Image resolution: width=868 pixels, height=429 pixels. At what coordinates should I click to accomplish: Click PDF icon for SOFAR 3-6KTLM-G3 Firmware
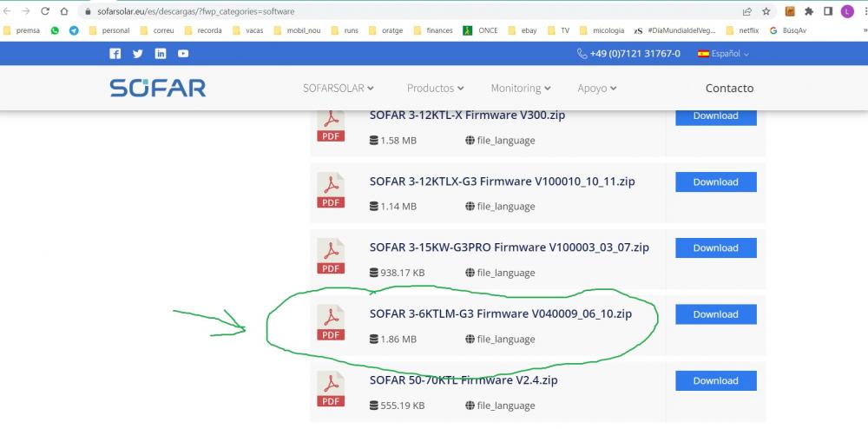(x=331, y=322)
